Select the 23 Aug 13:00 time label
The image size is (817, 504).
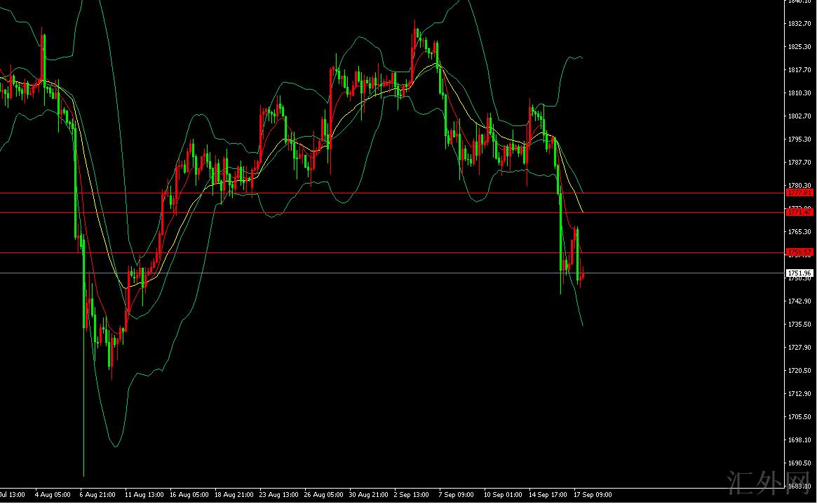coord(277,495)
